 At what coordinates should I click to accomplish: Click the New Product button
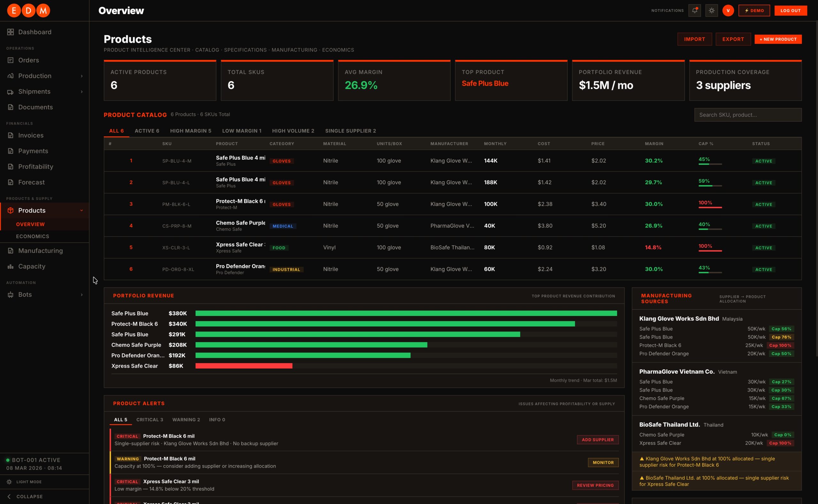pyautogui.click(x=778, y=39)
